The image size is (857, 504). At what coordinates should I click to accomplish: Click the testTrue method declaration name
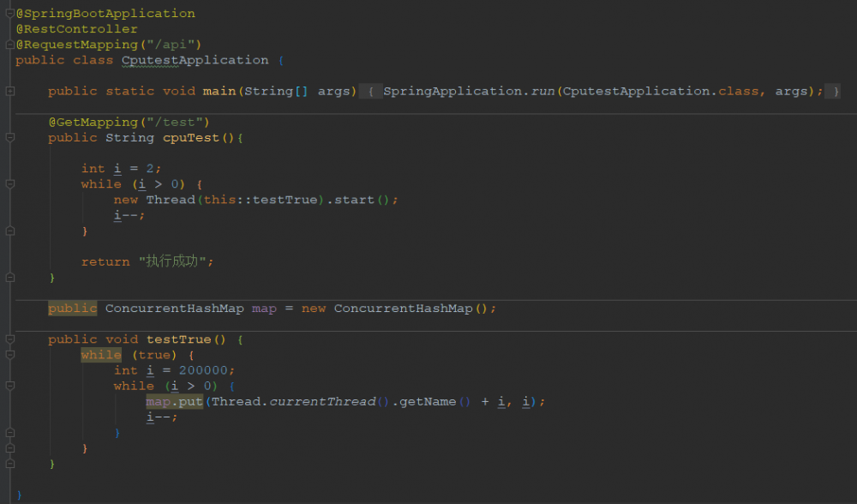(x=178, y=339)
